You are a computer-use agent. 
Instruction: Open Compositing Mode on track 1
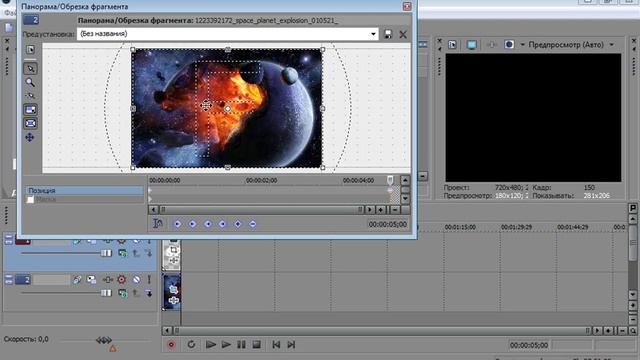122,254
